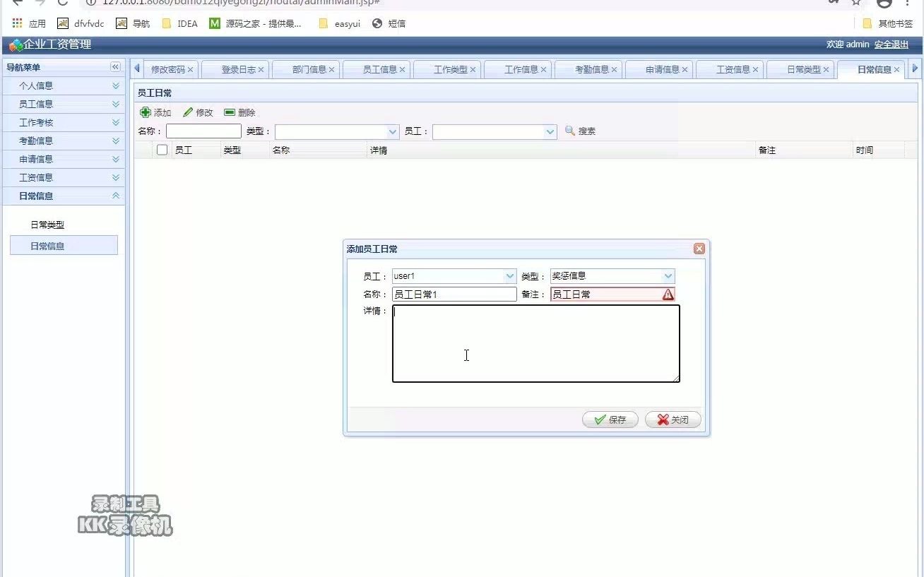Close the 添加员工日常 dialog with X
This screenshot has height=577, width=924.
pos(699,249)
